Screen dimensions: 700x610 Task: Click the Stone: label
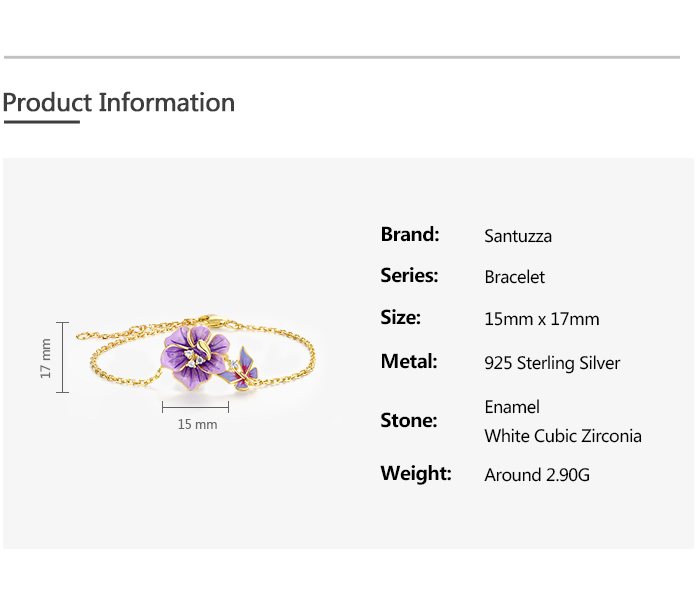(409, 421)
